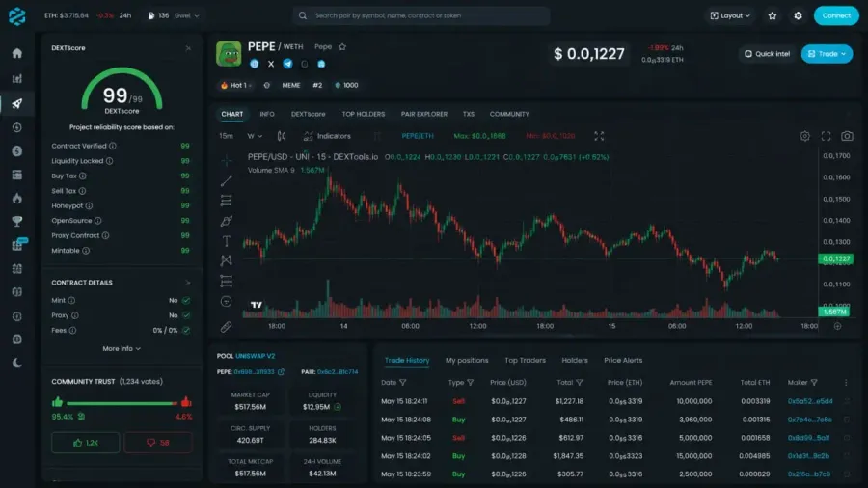Switch to the TOP HOLDERS tab

click(x=364, y=114)
